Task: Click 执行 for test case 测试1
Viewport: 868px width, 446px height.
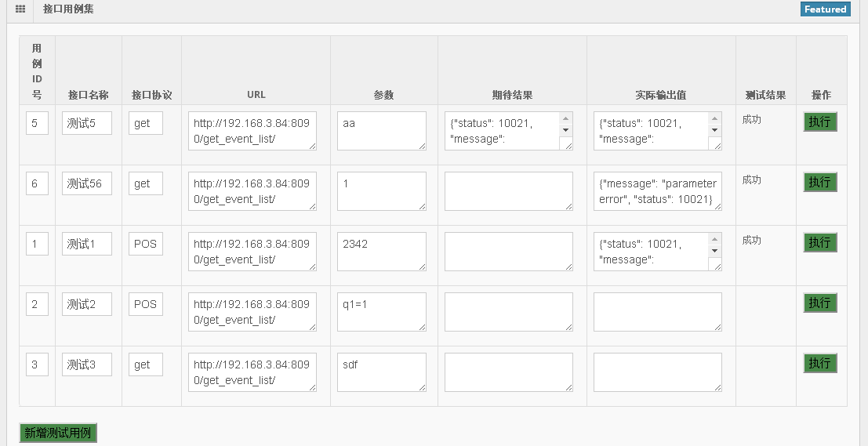Action: click(x=820, y=242)
